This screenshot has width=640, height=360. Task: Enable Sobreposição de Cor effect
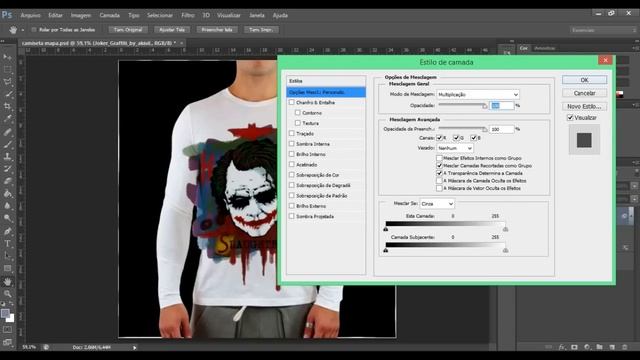coord(291,175)
